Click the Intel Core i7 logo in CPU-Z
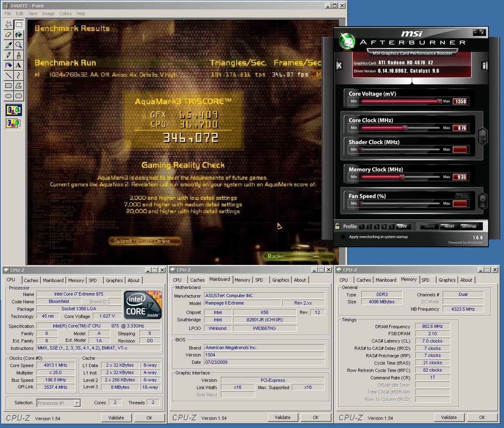The image size is (504, 428). point(143,305)
